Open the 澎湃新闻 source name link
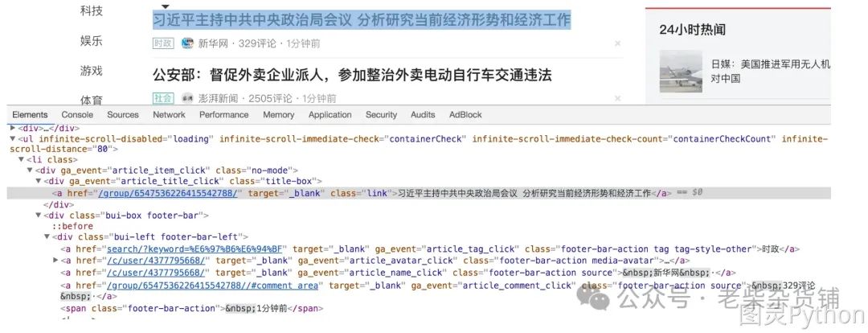Screen dimensions: 868x333 (x=218, y=98)
